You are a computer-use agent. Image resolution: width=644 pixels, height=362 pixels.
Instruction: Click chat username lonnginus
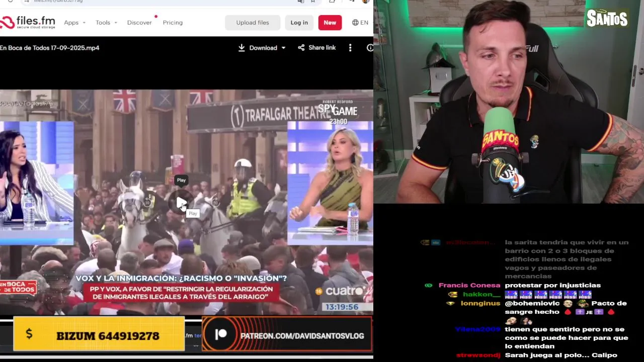click(480, 303)
